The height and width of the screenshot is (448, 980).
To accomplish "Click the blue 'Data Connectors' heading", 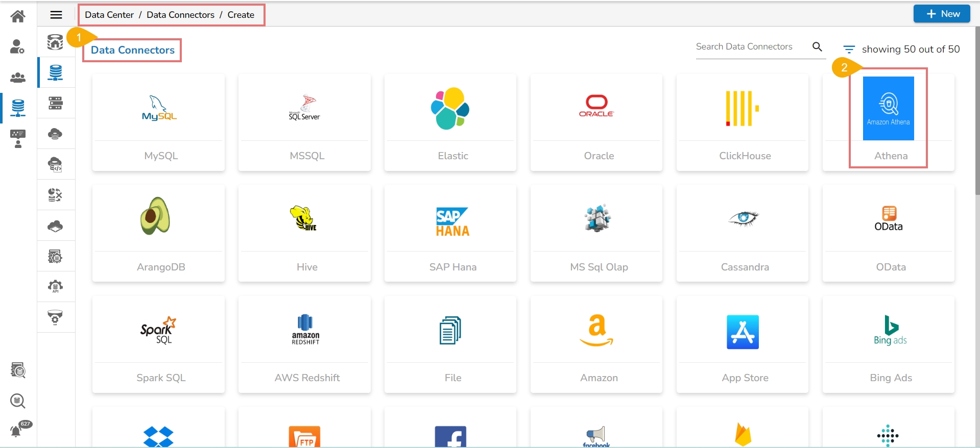I will coord(133,50).
